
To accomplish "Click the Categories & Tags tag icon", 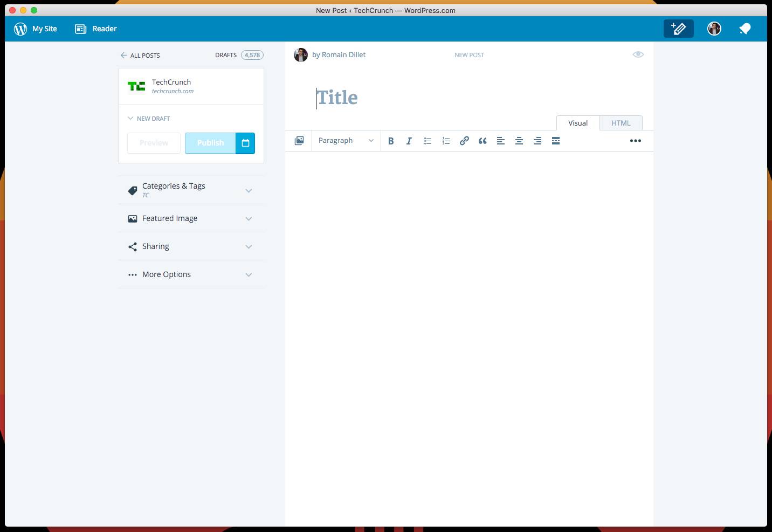I will (x=133, y=191).
